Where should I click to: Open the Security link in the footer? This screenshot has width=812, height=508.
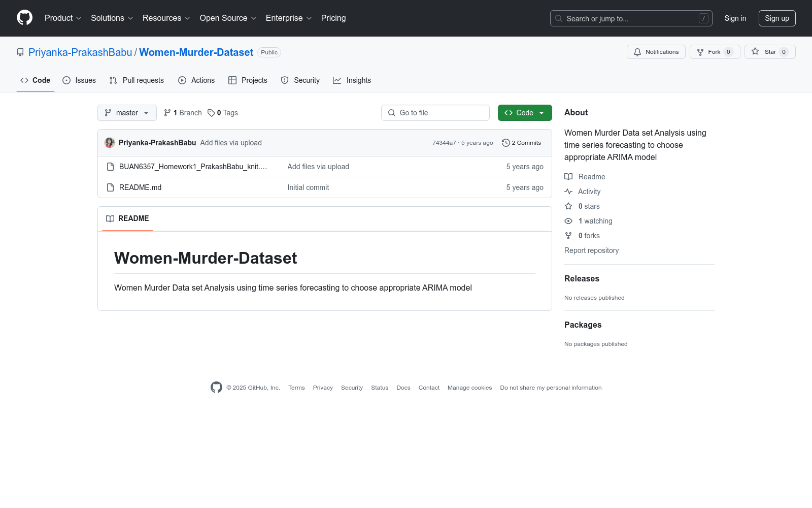pos(352,388)
